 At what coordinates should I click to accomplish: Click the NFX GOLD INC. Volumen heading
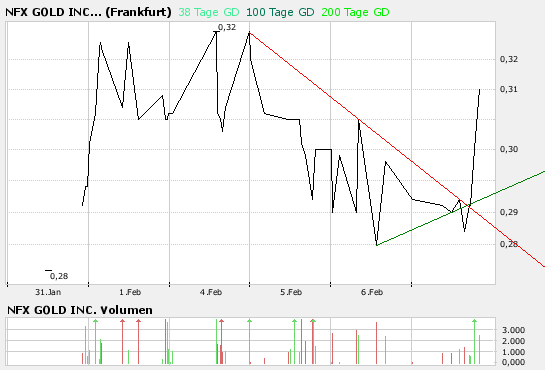point(80,310)
